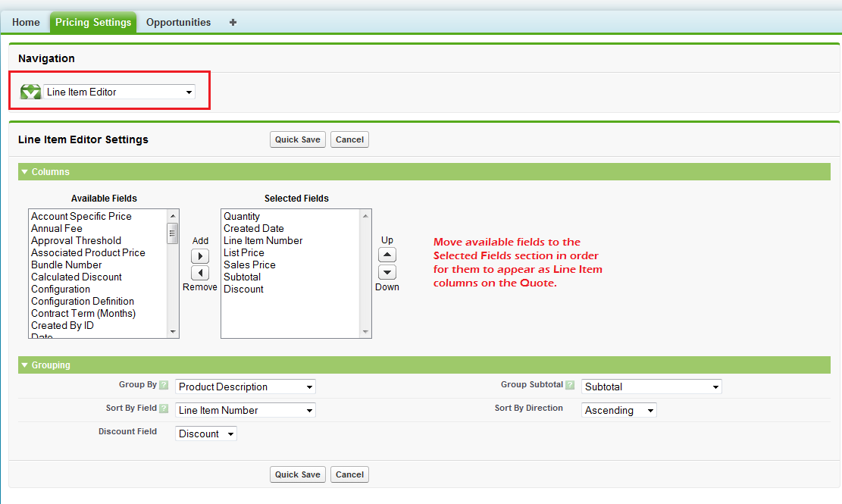Switch to the Opportunities tab

click(178, 23)
